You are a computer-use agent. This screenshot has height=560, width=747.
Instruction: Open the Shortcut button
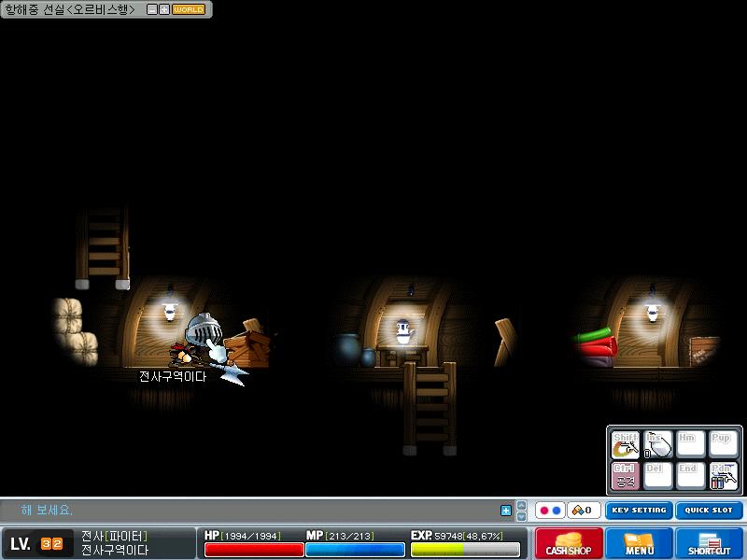coord(709,544)
